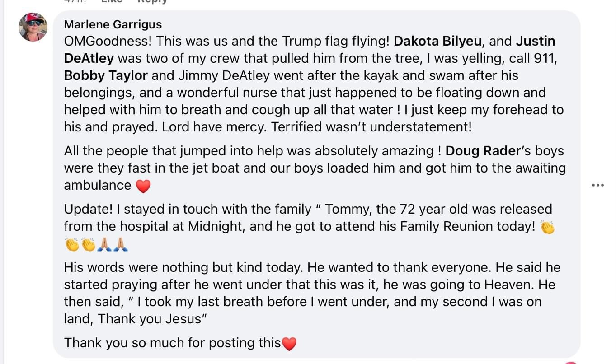Click the heart after 'posting this'
Image resolution: width=616 pixels, height=364 pixels.
[x=289, y=344]
